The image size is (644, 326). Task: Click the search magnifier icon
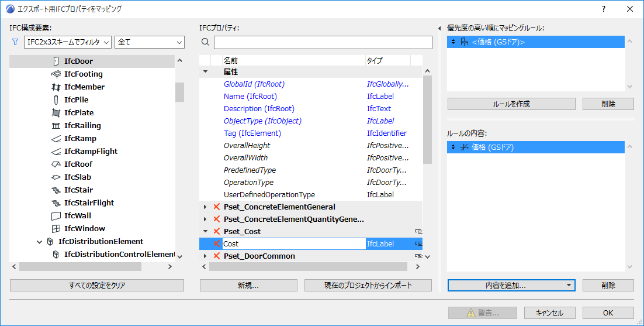pos(206,42)
